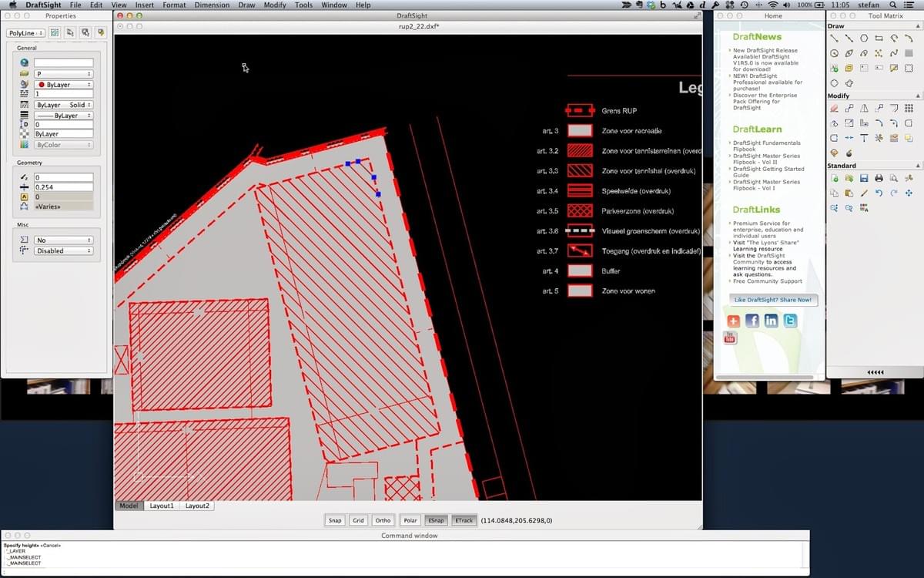The image size is (924, 578).
Task: Open the Format menu
Action: click(174, 5)
